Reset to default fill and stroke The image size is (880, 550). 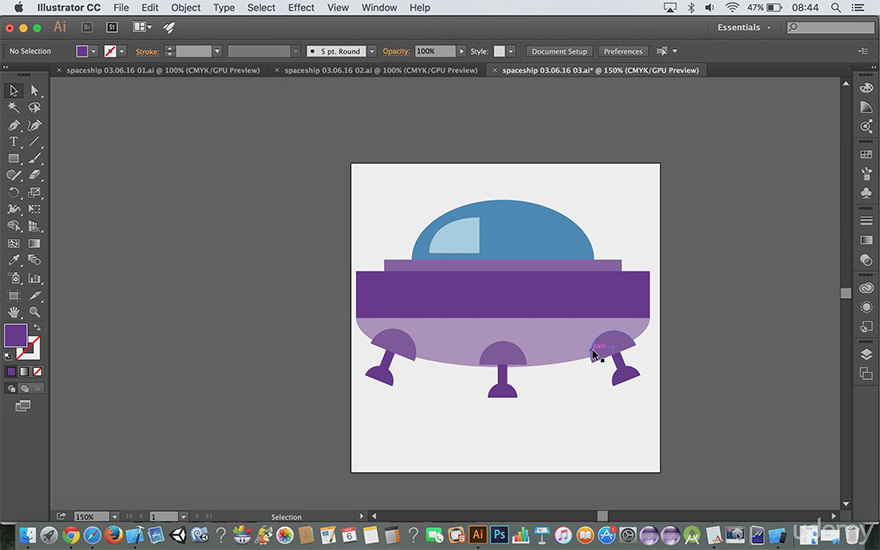[8, 356]
